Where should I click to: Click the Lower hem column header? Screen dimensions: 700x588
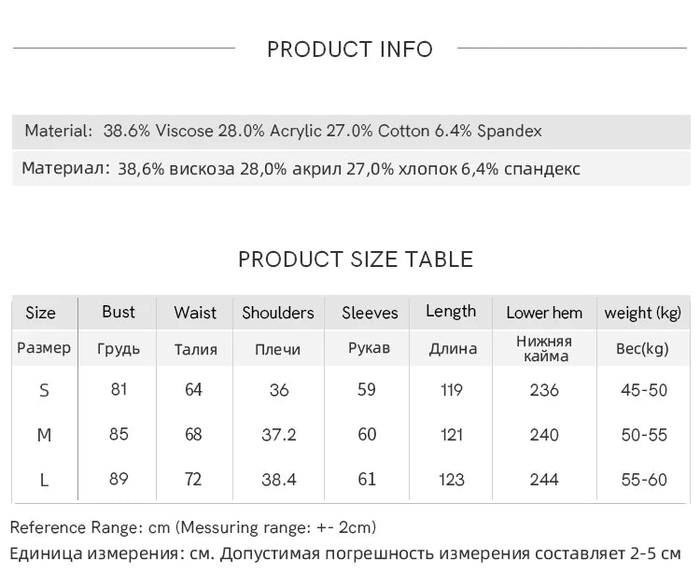pos(544,313)
